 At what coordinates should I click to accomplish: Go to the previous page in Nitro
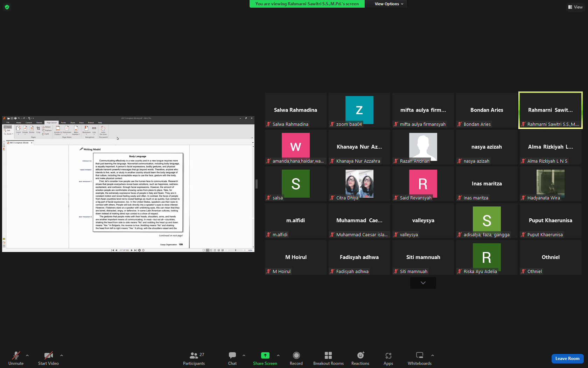(x=116, y=250)
